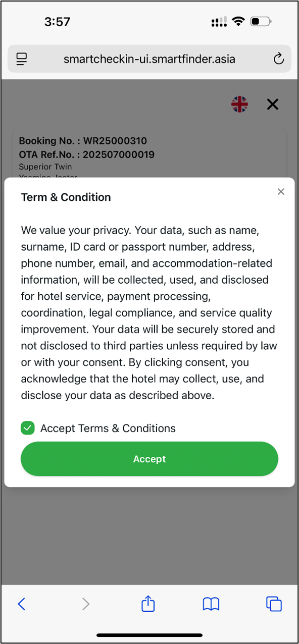Tap Safari's forward arrow
This screenshot has height=644, width=299.
86,604
